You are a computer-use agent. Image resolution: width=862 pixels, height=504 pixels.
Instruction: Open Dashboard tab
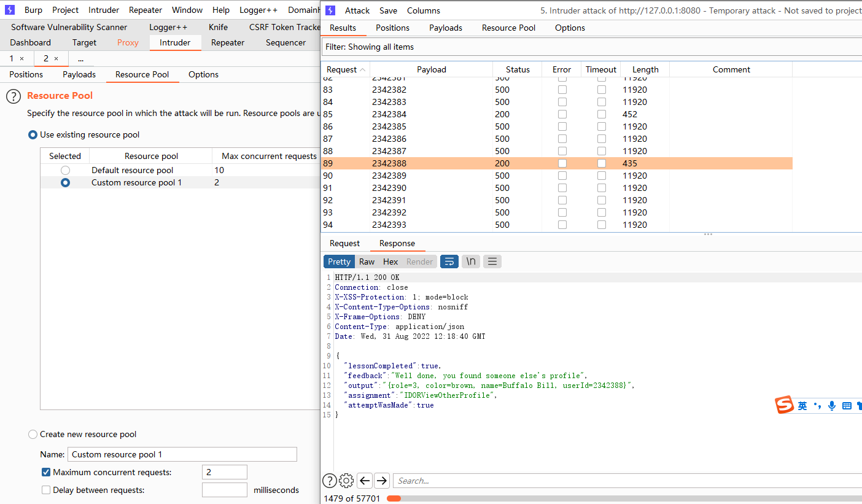pyautogui.click(x=30, y=42)
